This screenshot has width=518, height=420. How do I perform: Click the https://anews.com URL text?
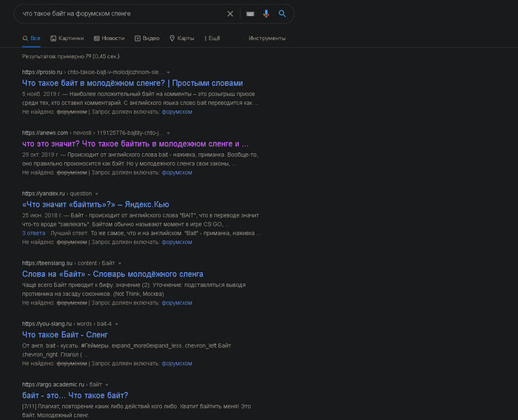click(45, 133)
